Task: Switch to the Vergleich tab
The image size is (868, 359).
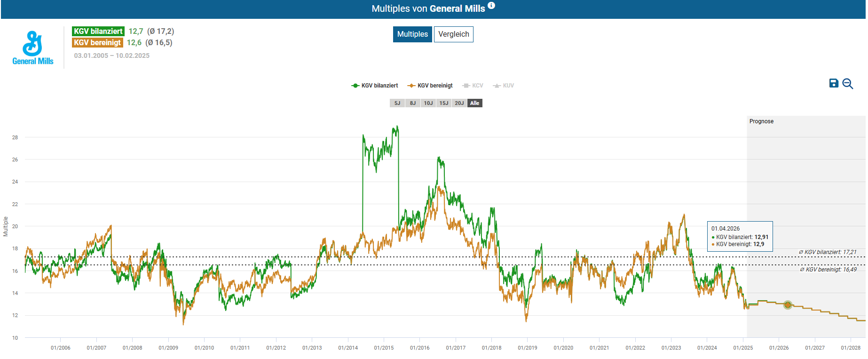Action: tap(453, 34)
